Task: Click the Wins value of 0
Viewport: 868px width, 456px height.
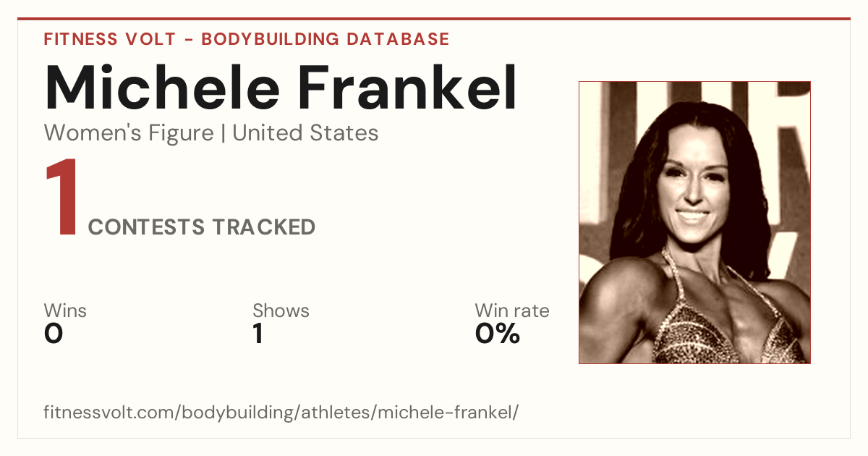Action: click(54, 334)
